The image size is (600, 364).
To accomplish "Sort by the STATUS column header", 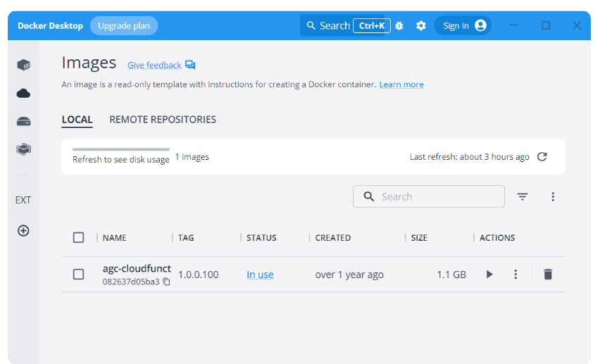I will point(261,238).
